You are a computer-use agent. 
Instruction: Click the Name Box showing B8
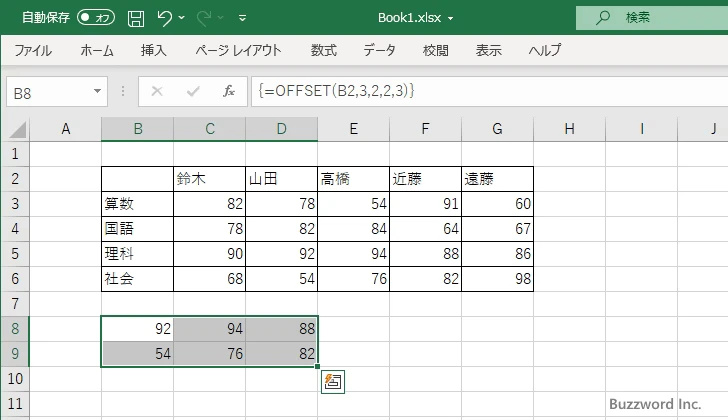pyautogui.click(x=49, y=92)
